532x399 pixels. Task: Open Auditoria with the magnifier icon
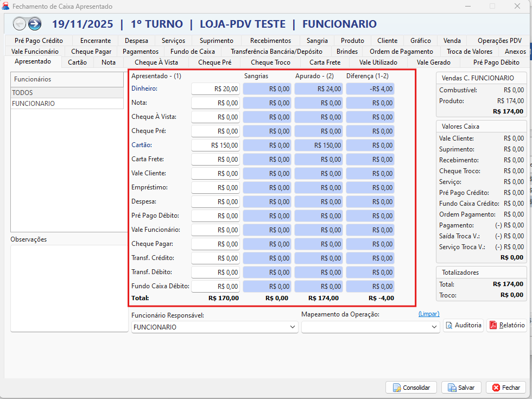pyautogui.click(x=463, y=325)
